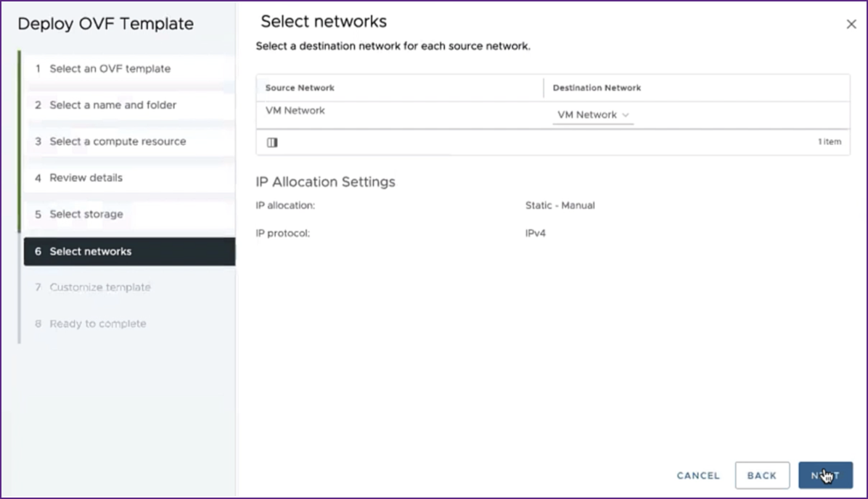Click the IPv4 protocol value
The width and height of the screenshot is (868, 499).
(535, 234)
